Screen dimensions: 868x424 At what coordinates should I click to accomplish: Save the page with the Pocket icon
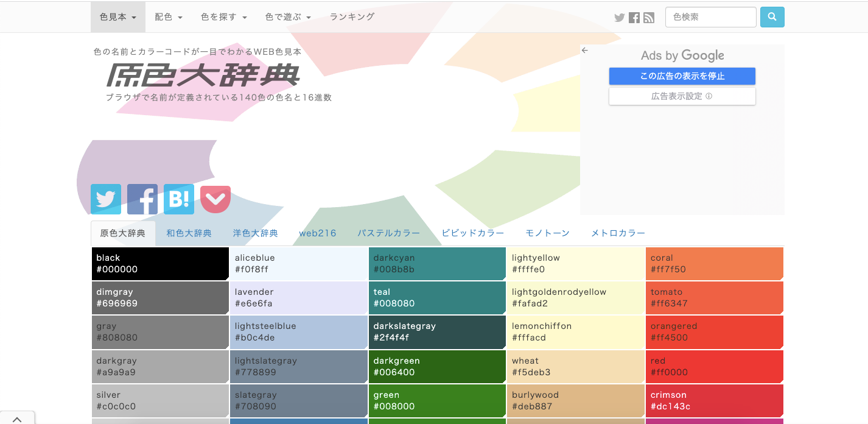click(215, 199)
